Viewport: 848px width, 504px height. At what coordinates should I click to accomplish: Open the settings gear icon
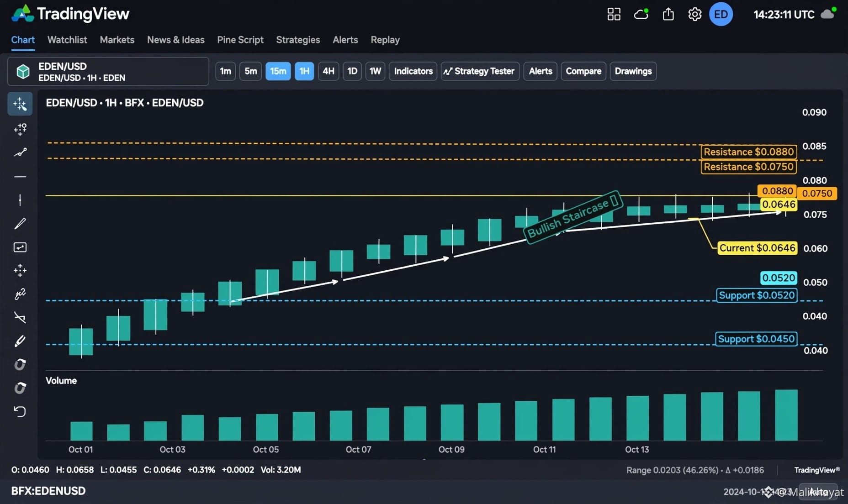694,14
